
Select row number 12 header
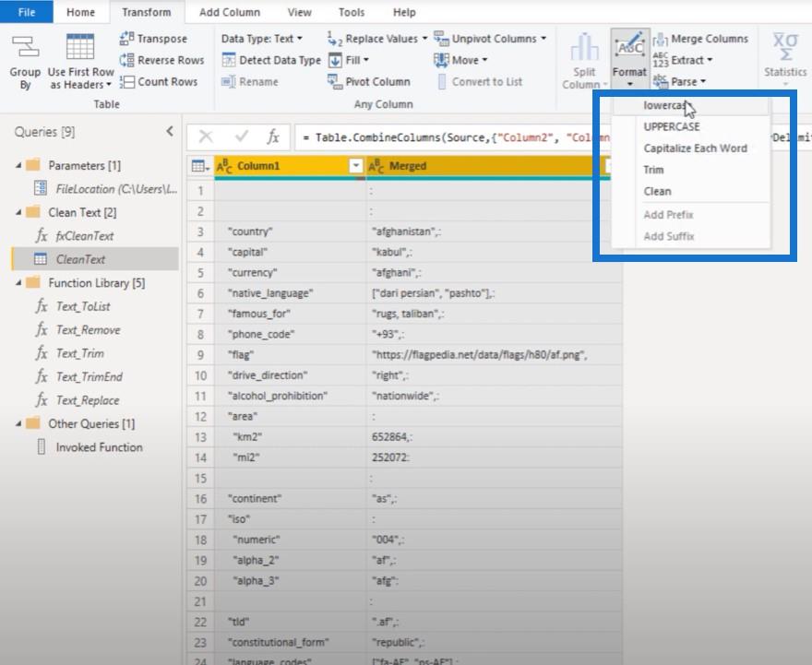200,417
